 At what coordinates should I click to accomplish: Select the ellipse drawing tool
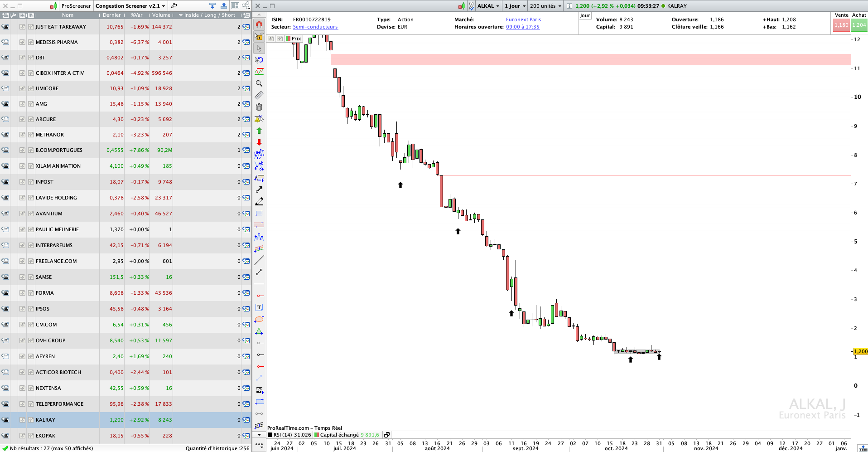tap(259, 319)
